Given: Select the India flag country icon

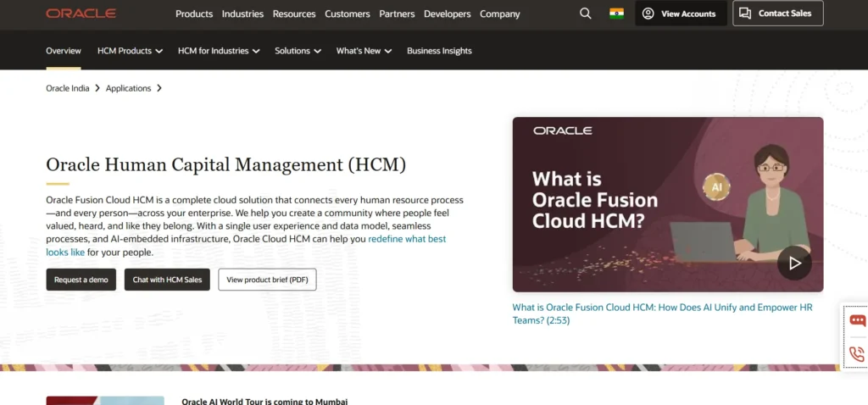Looking at the screenshot, I should pyautogui.click(x=616, y=14).
